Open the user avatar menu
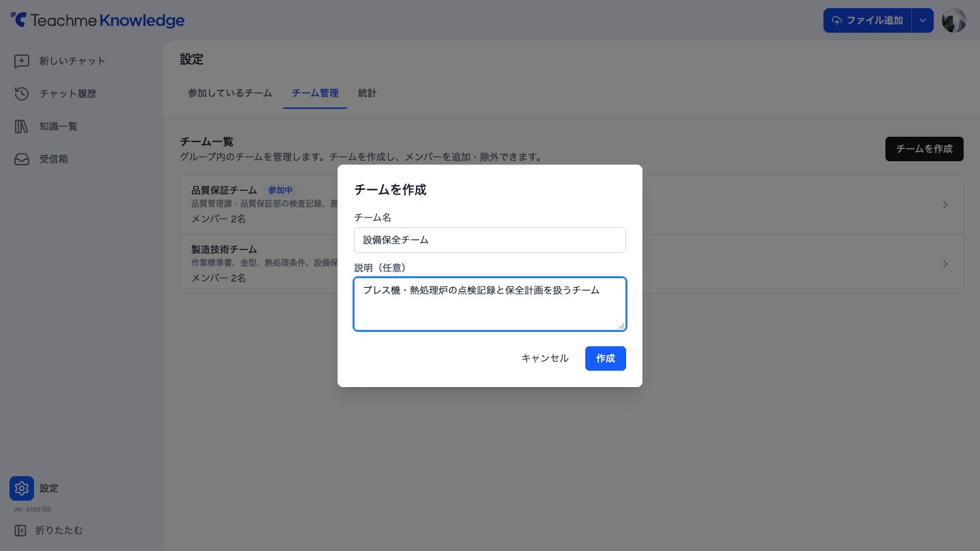The image size is (980, 551). (x=954, y=20)
